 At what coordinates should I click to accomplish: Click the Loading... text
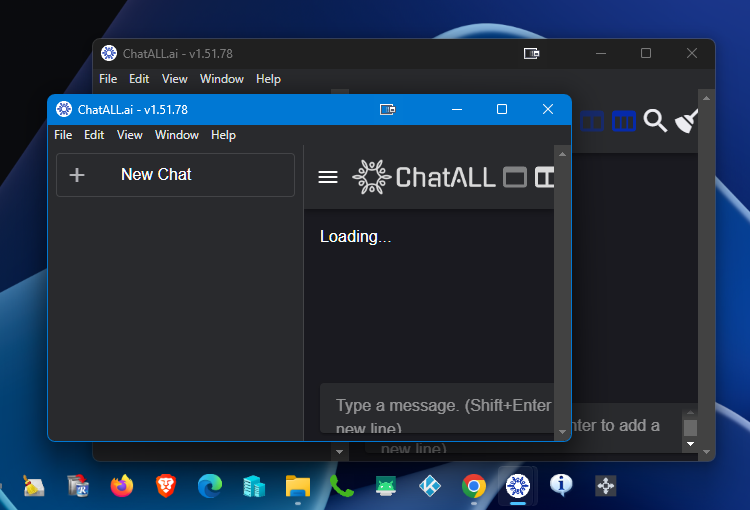pyautogui.click(x=355, y=236)
